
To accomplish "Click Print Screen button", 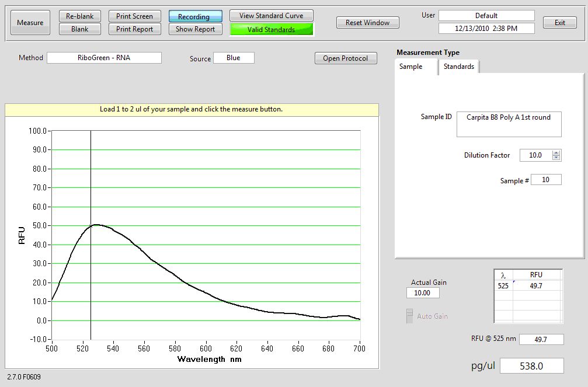I will coord(134,16).
